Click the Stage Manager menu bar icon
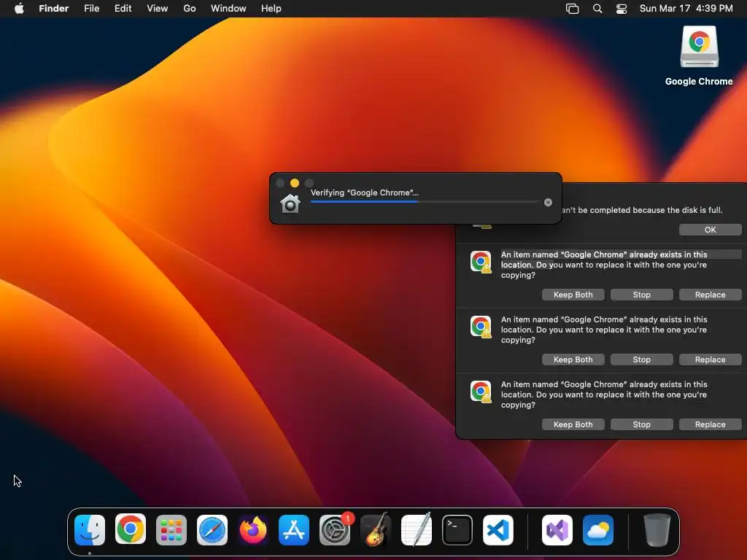 [x=572, y=9]
